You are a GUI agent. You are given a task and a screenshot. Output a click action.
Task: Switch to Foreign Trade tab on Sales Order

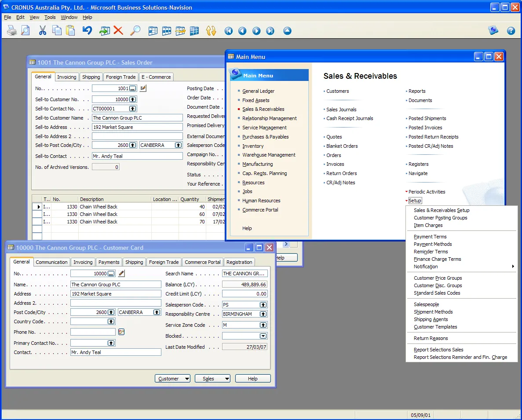pos(120,77)
